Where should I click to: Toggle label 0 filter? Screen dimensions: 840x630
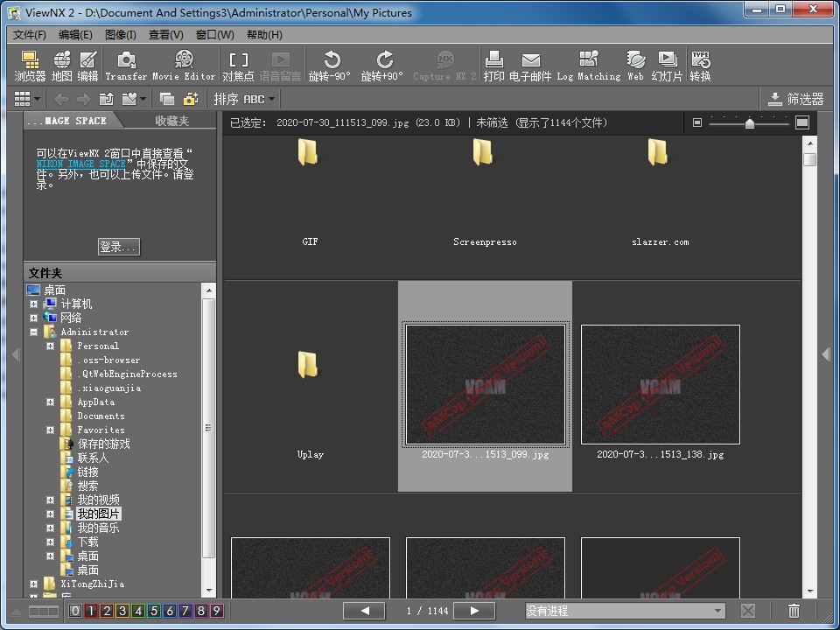pos(75,611)
